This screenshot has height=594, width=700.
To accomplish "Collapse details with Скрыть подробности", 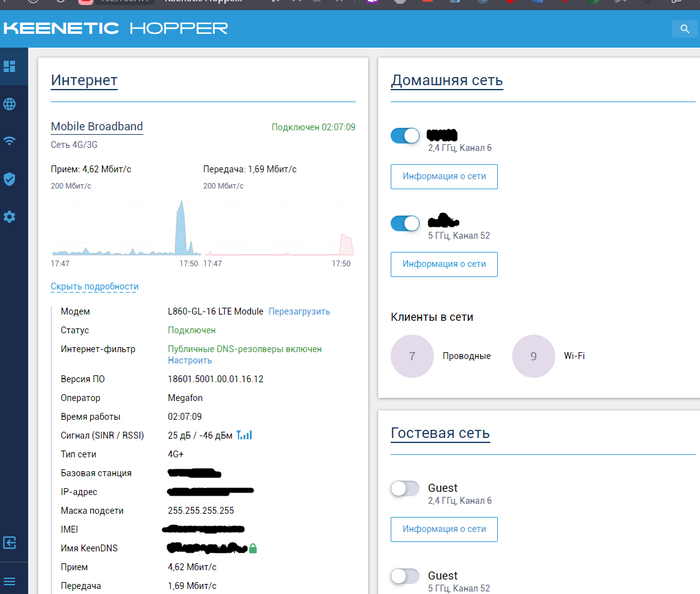I will coord(95,287).
